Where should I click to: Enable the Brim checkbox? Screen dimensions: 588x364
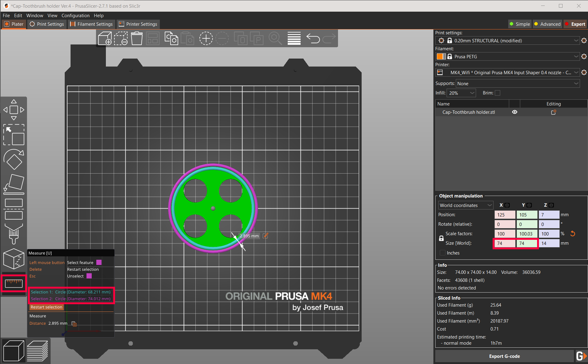498,93
